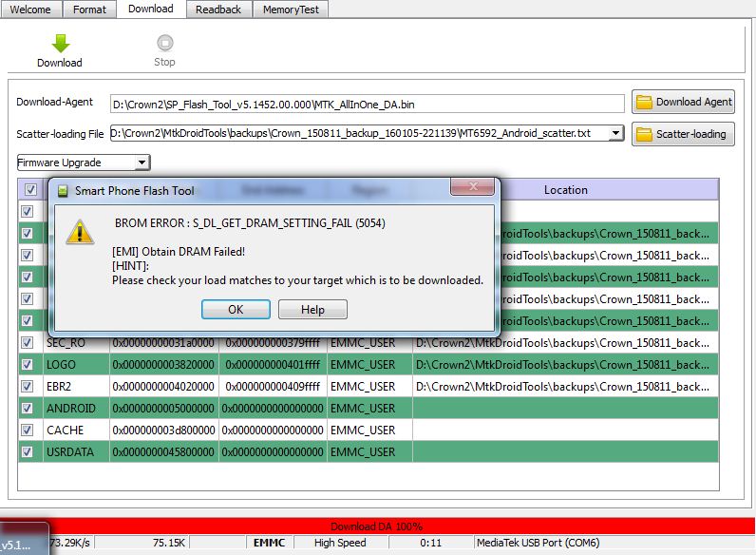Click the Smart Phone Flash Tool title icon
The image size is (756, 555).
pyautogui.click(x=63, y=191)
